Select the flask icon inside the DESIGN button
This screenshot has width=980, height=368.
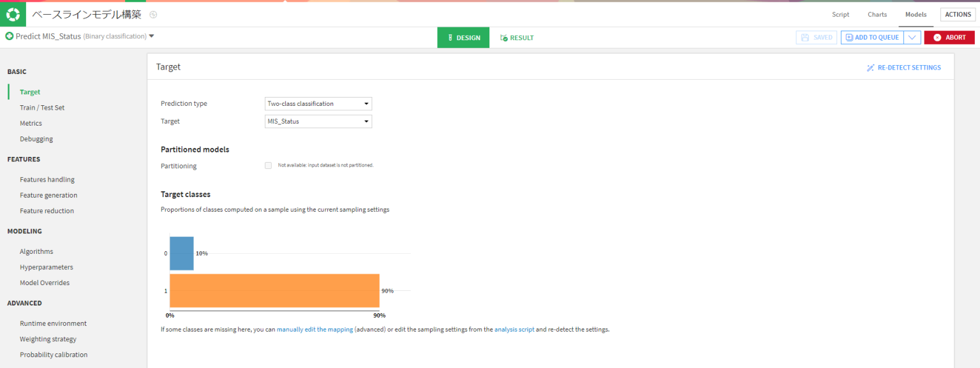click(x=451, y=37)
